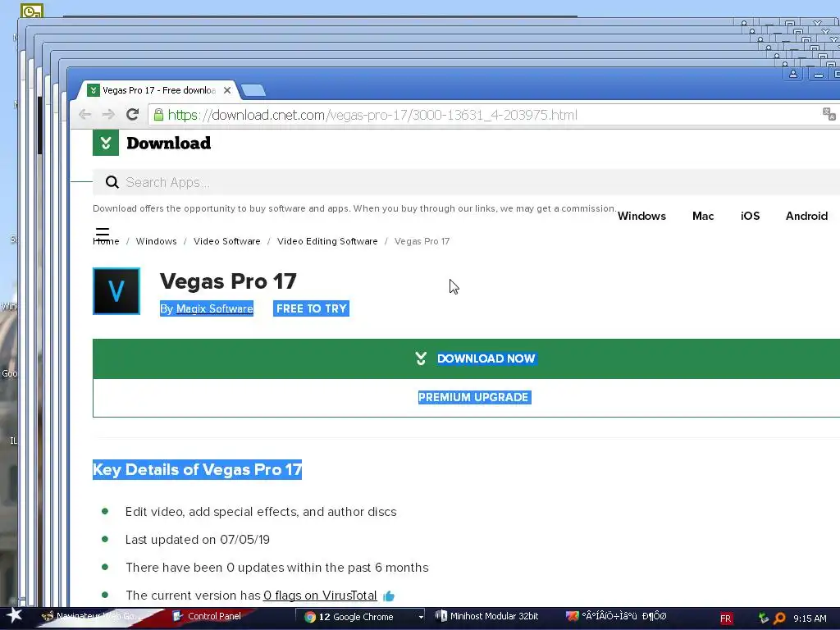Click the 9:15 AM taskbar clock
Screen dimensions: 840x630
(x=810, y=619)
